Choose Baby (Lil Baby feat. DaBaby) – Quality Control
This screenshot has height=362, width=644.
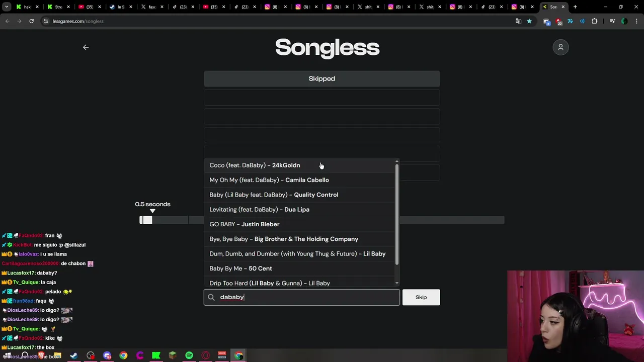300,195
